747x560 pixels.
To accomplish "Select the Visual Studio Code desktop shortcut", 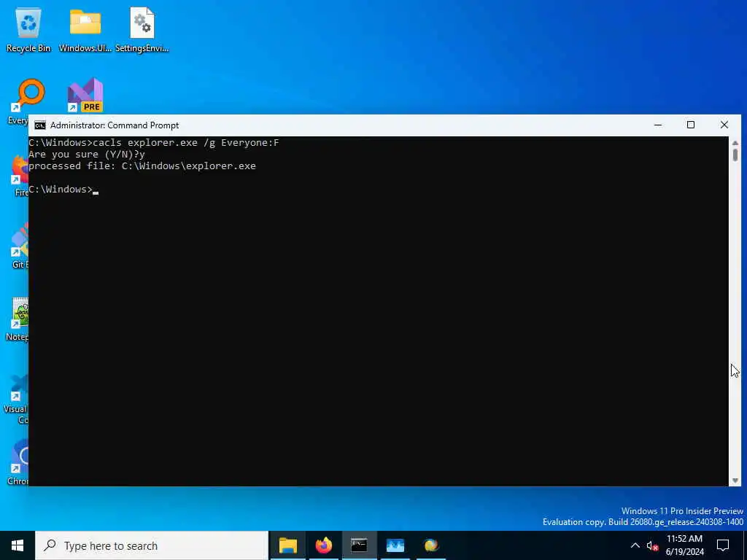I will coord(18,399).
